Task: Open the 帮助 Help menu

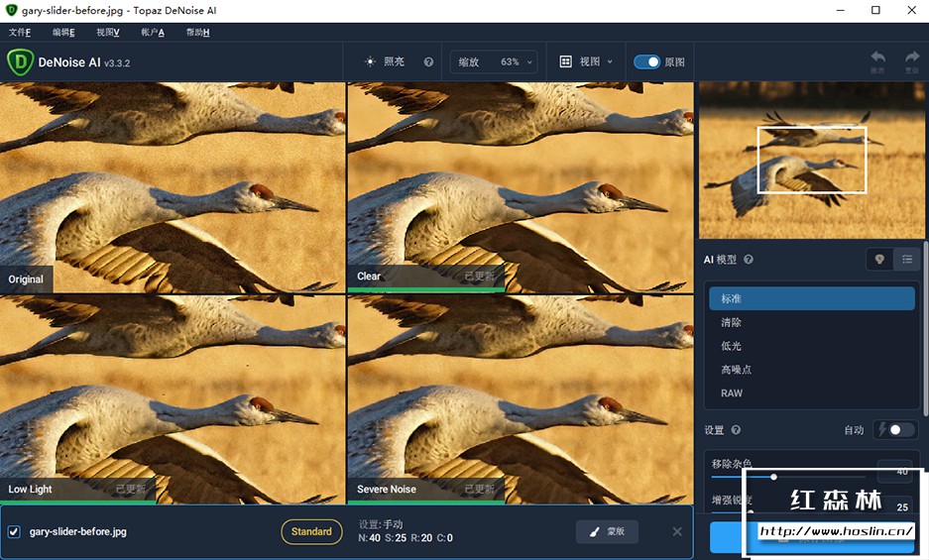Action: pos(197,32)
